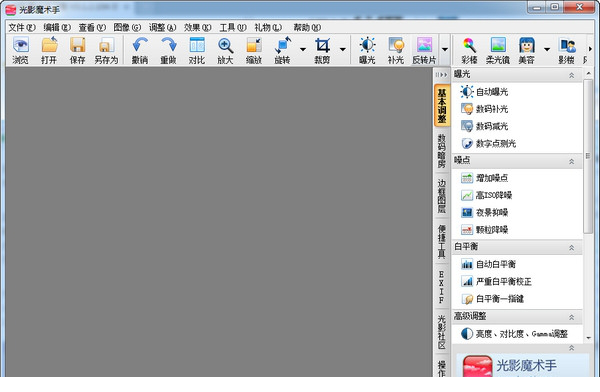Open the 帮助 menu

point(307,28)
